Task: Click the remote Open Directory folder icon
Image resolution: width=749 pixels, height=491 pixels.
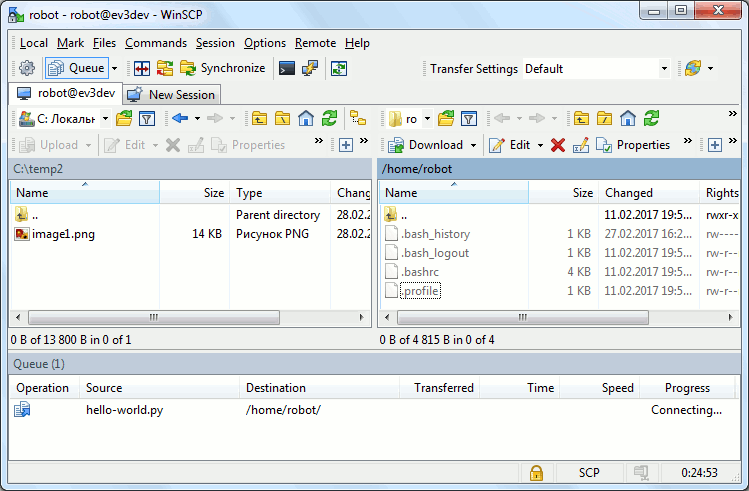Action: tap(446, 118)
